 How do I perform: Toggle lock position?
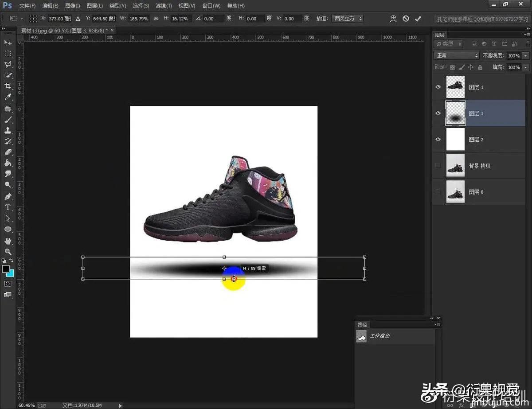471,67
